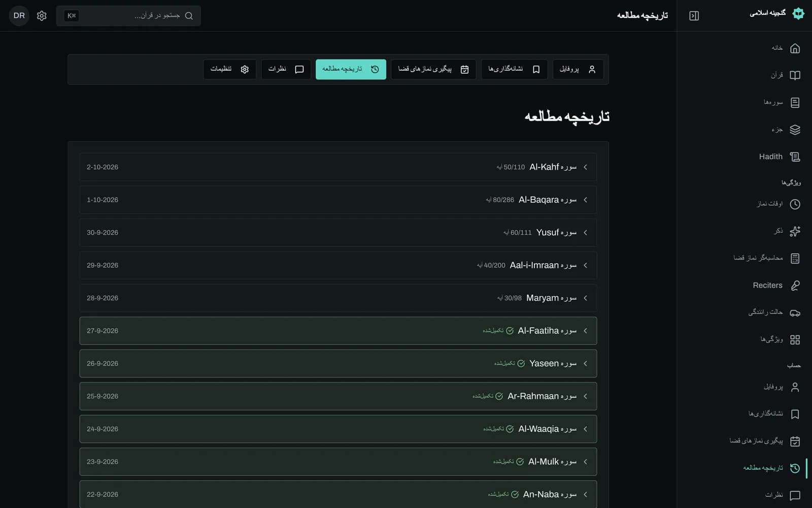812x508 pixels.
Task: Open the Reciters microphone icon
Action: click(795, 285)
